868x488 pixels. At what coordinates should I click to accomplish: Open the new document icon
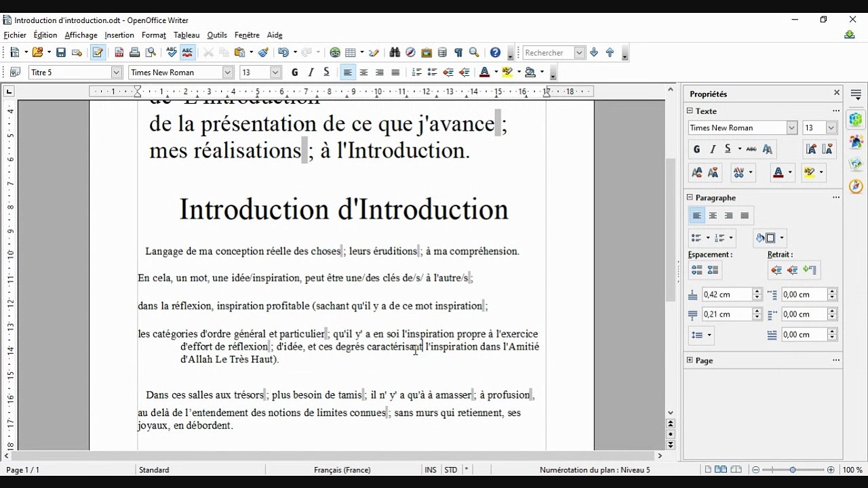click(x=15, y=52)
